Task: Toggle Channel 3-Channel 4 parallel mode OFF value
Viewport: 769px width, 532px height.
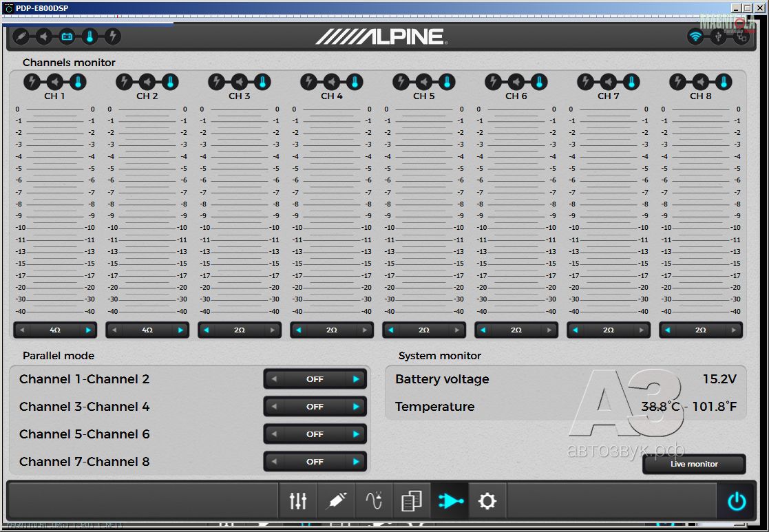Action: 315,407
